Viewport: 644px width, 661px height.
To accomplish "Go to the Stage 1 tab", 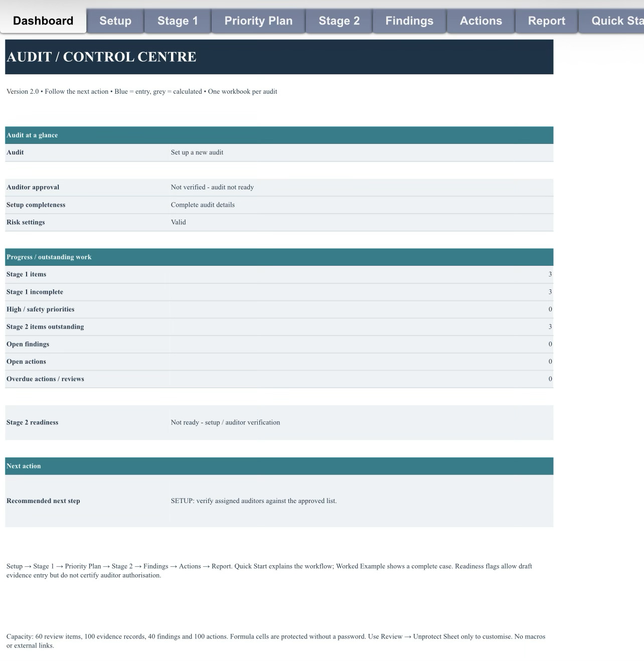I will click(x=178, y=21).
